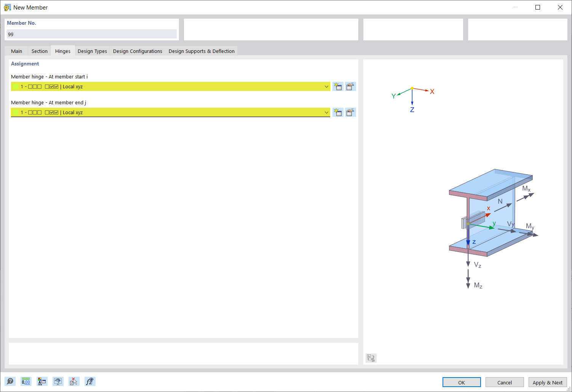Click the New Member dialog title icon
This screenshot has height=392, width=572.
(7, 7)
